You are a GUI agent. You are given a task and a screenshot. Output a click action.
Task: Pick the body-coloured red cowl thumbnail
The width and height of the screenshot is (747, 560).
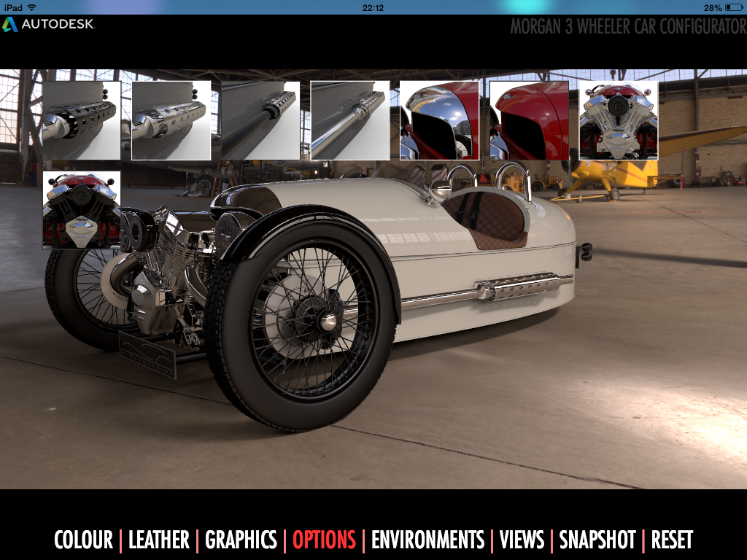[529, 120]
